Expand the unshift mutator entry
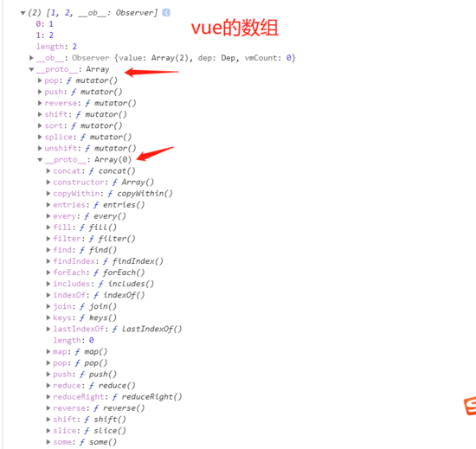This screenshot has height=449, width=476. click(40, 148)
